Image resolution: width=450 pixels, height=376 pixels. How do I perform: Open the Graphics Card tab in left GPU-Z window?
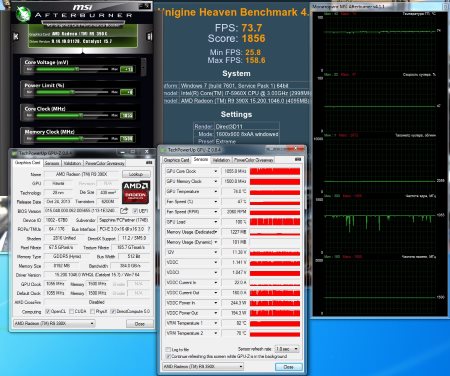pyautogui.click(x=27, y=163)
